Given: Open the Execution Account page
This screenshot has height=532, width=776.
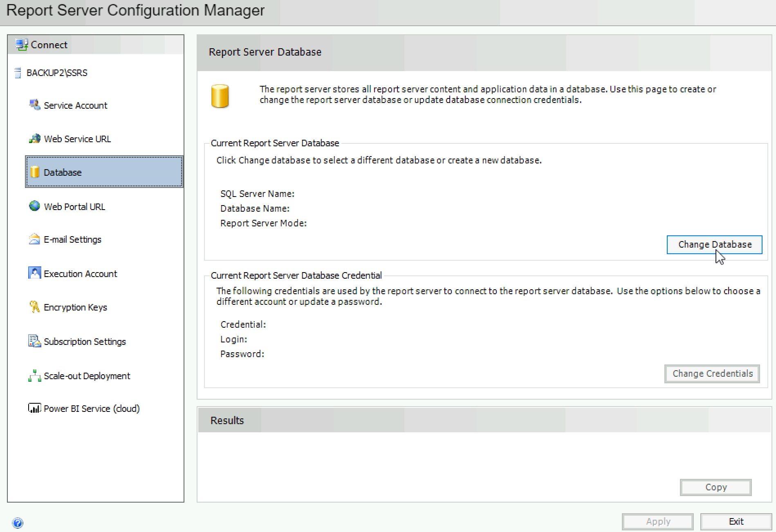Looking at the screenshot, I should tap(81, 274).
